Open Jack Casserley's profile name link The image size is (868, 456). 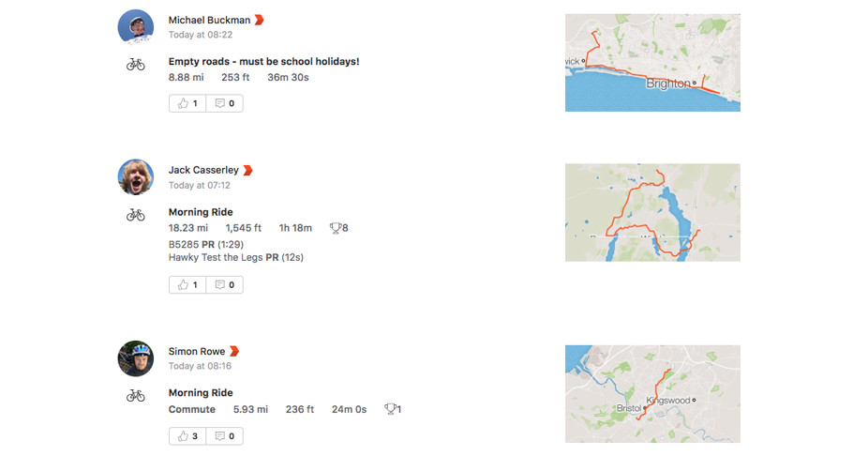[203, 170]
